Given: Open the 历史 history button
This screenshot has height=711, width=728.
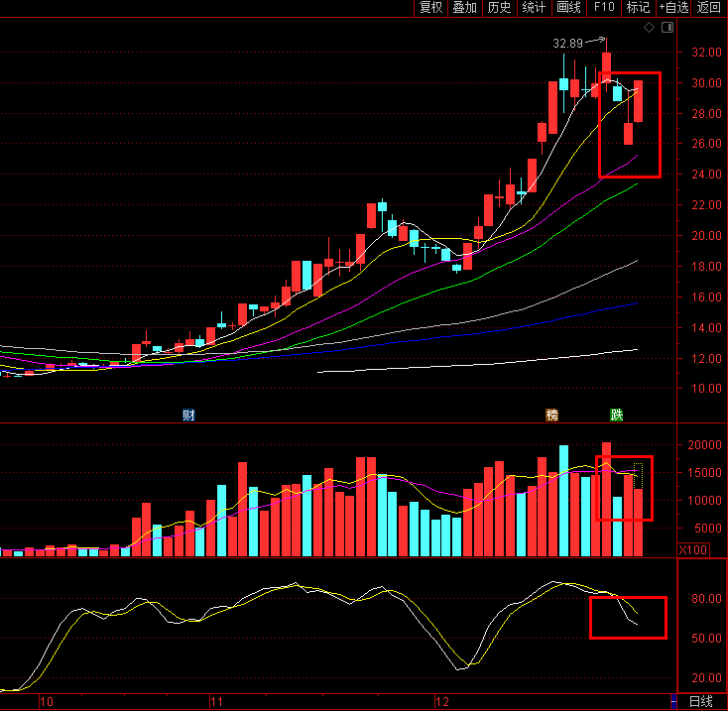Looking at the screenshot, I should [x=500, y=8].
